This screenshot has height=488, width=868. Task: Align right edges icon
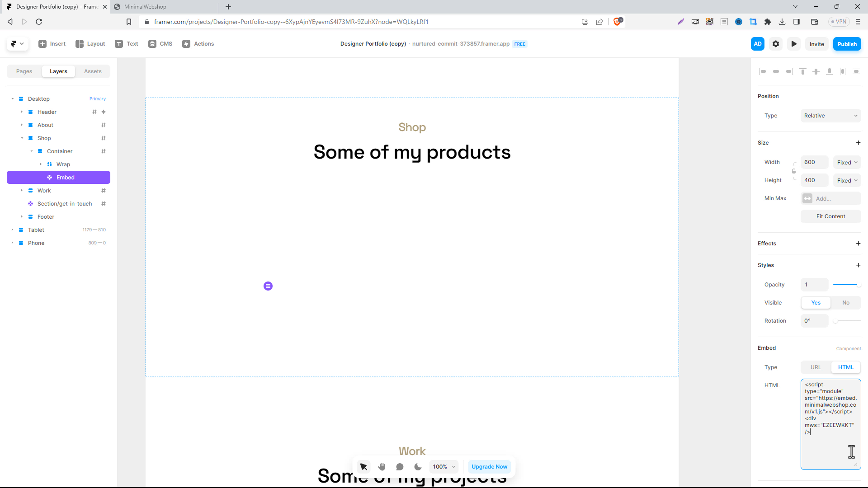click(x=789, y=71)
